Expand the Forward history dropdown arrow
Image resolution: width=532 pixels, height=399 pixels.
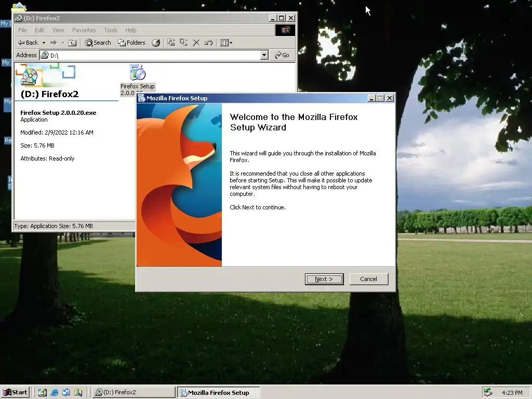click(63, 43)
